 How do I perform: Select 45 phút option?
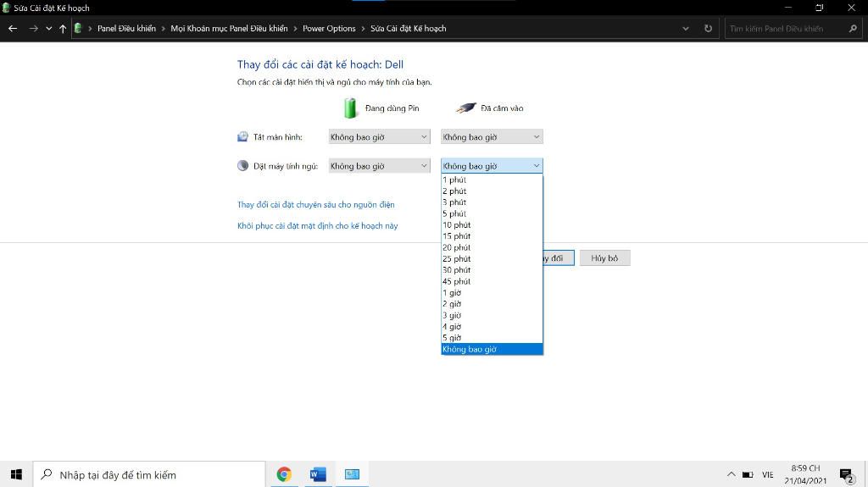coord(492,281)
